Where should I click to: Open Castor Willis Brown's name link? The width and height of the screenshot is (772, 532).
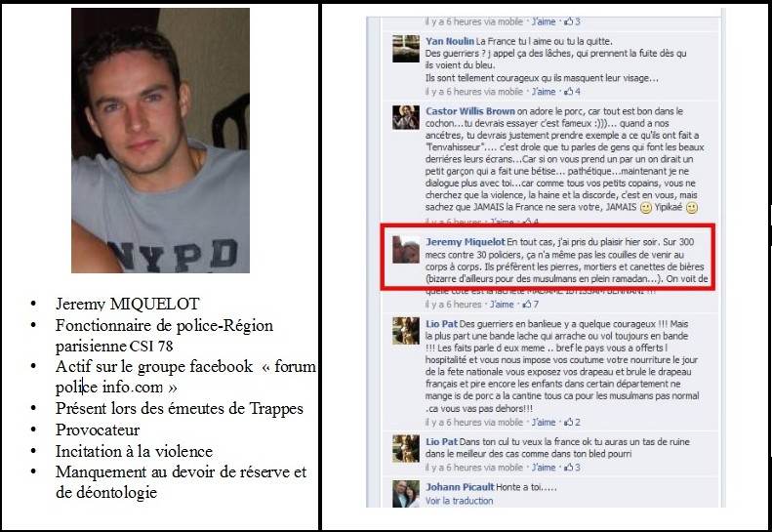[470, 111]
